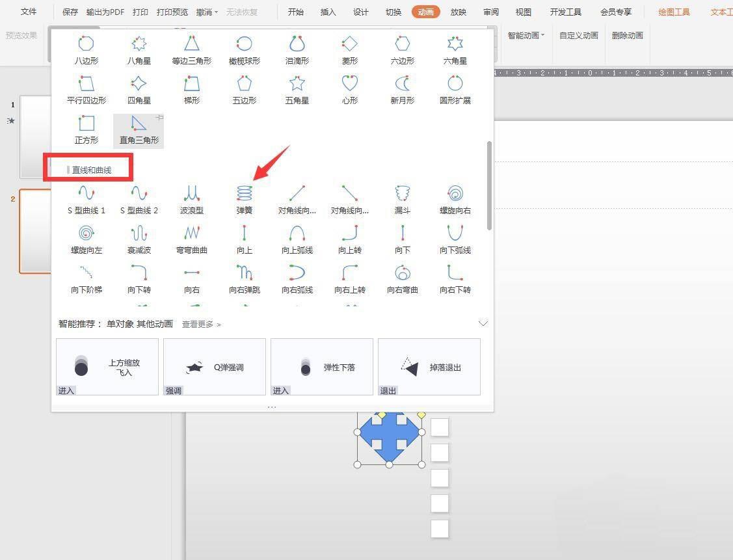The image size is (733, 560).
Task: Switch to the 插入 ribbon tab
Action: click(x=328, y=11)
